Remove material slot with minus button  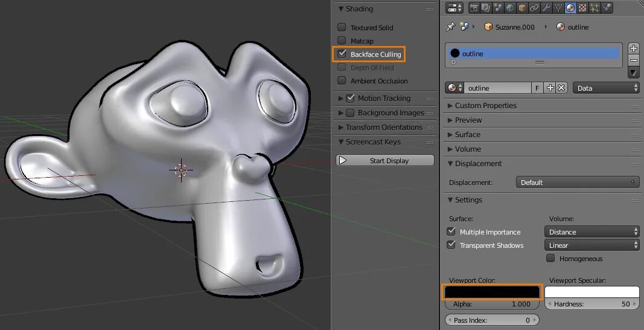634,60
